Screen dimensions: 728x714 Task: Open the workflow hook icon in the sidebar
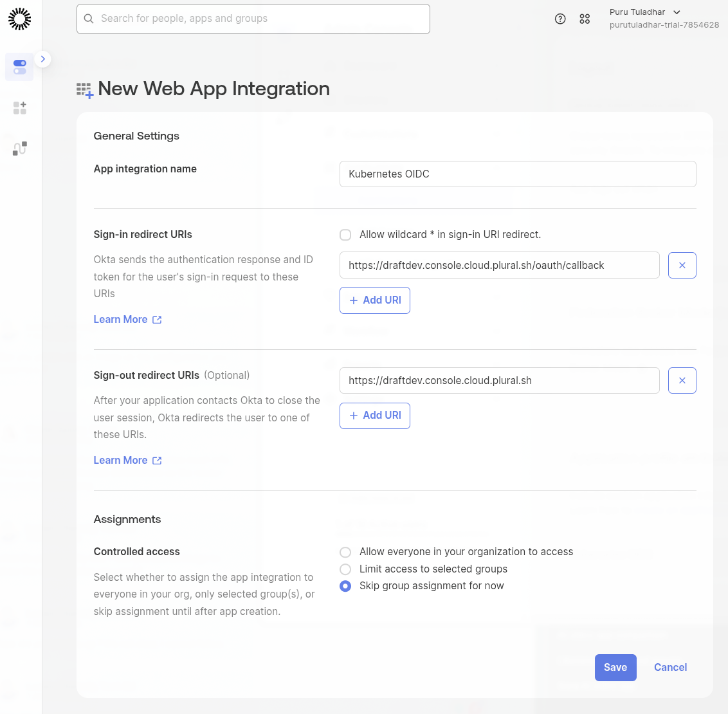click(x=19, y=149)
